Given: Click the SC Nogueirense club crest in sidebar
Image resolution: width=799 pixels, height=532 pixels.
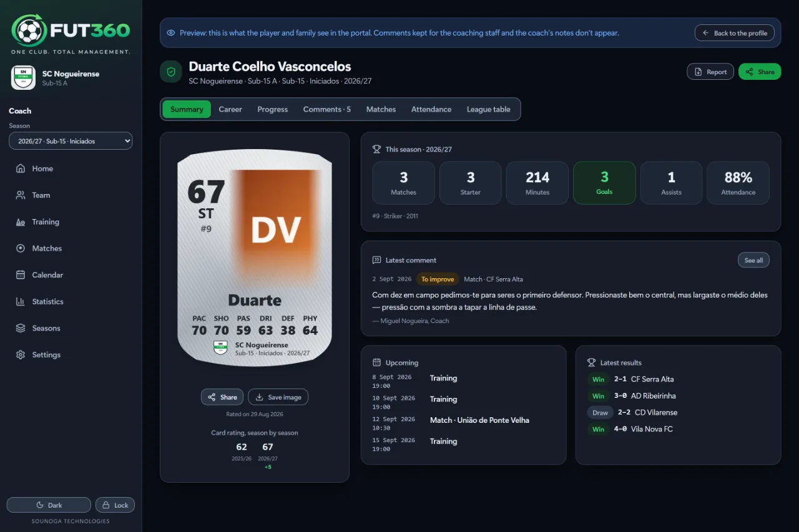Looking at the screenshot, I should tap(23, 78).
